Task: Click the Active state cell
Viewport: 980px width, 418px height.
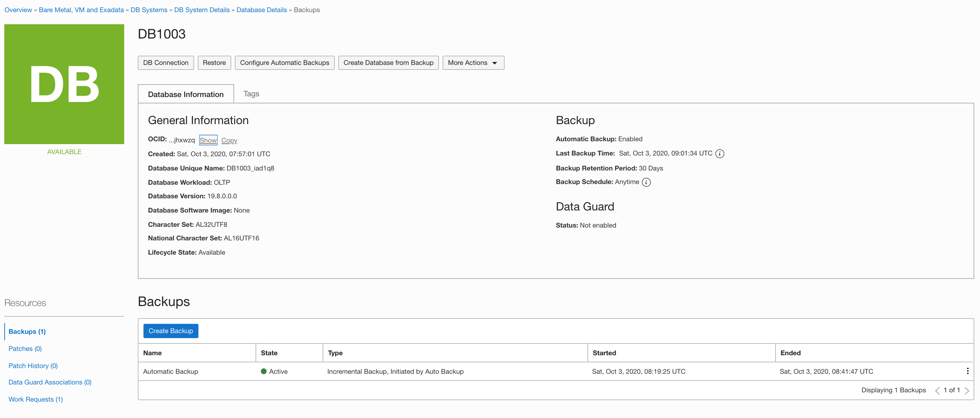Action: click(274, 372)
